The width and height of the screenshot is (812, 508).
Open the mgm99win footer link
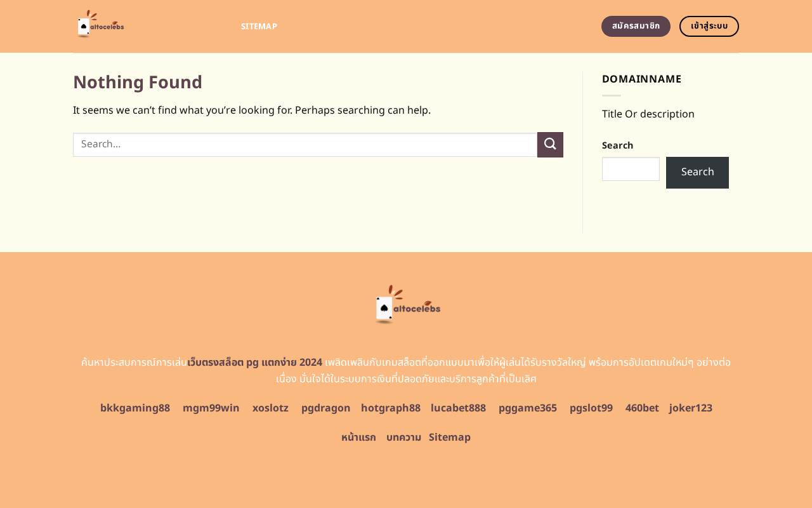pos(211,408)
